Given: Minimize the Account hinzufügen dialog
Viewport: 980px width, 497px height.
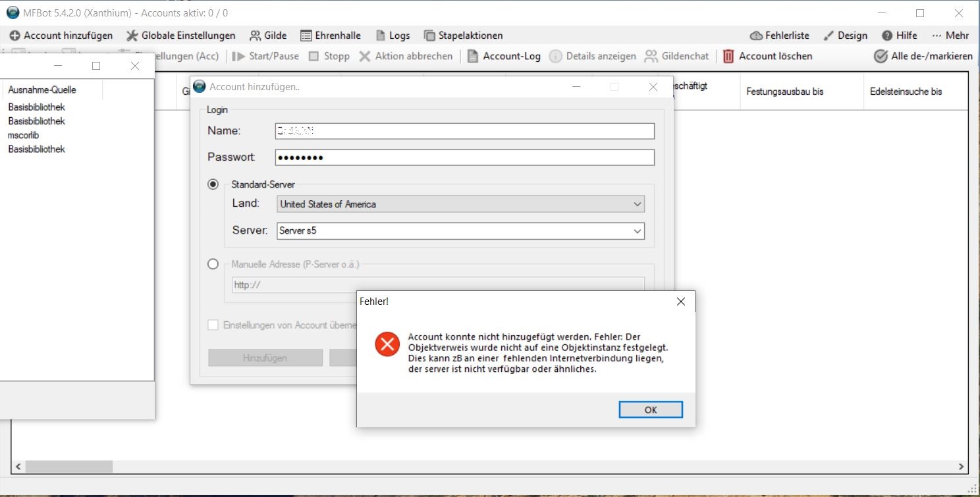Looking at the screenshot, I should click(x=576, y=86).
